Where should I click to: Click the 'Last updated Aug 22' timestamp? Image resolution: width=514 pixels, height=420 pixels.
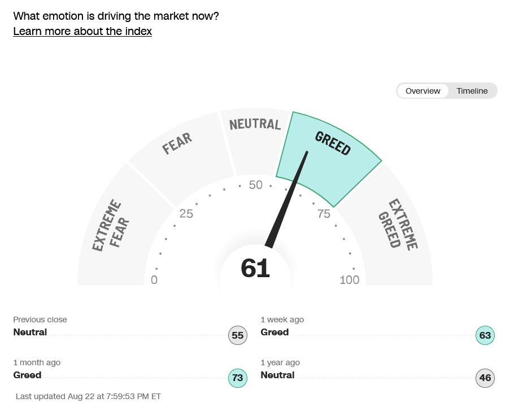[x=88, y=396]
